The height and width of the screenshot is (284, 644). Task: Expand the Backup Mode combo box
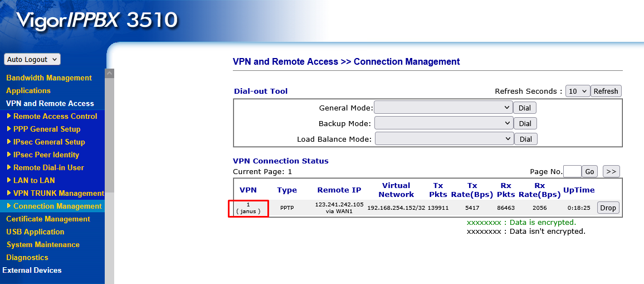443,123
